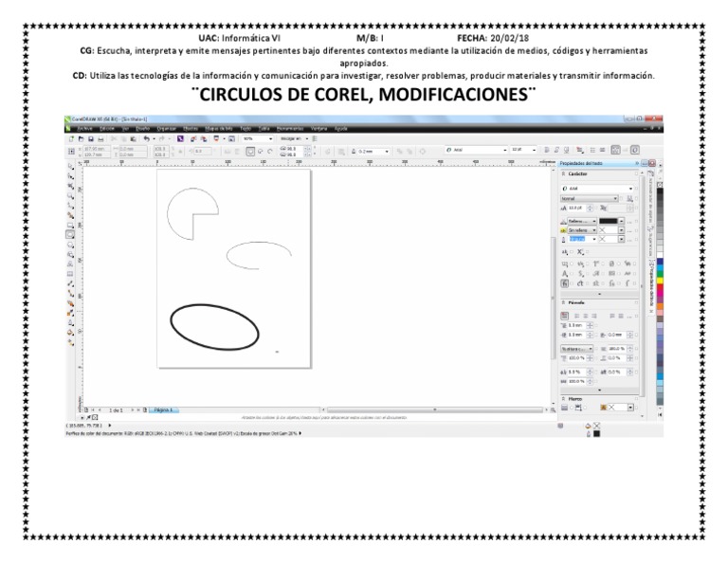Click inside the X position field
728x563 pixels.
(x=96, y=149)
